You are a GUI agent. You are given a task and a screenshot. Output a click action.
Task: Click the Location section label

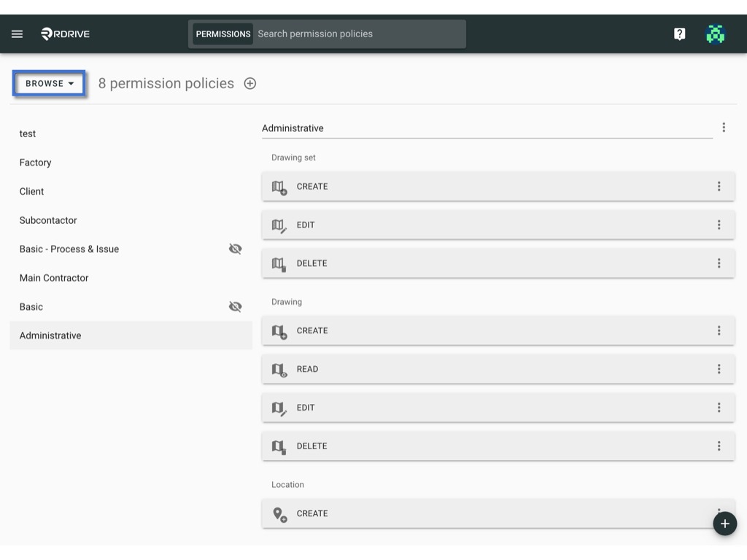[287, 484]
